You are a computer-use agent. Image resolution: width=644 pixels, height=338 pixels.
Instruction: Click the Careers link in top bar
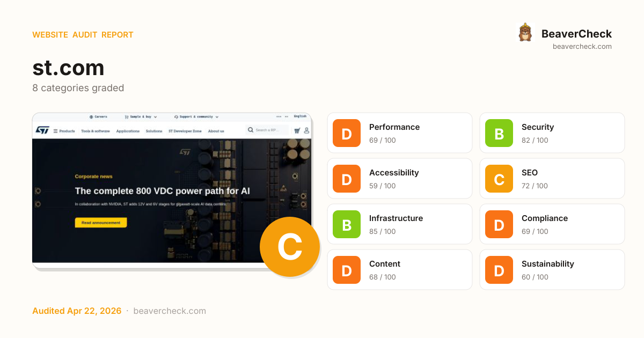coord(98,116)
